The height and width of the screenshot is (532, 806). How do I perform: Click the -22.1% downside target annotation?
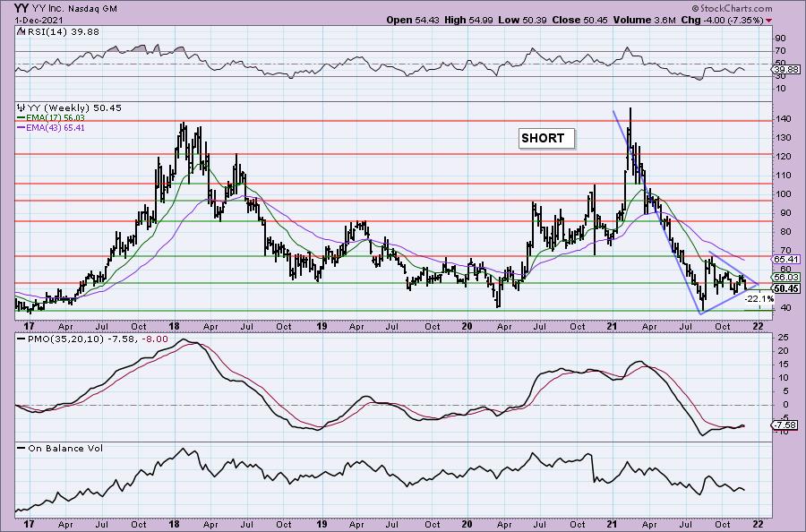[x=759, y=298]
